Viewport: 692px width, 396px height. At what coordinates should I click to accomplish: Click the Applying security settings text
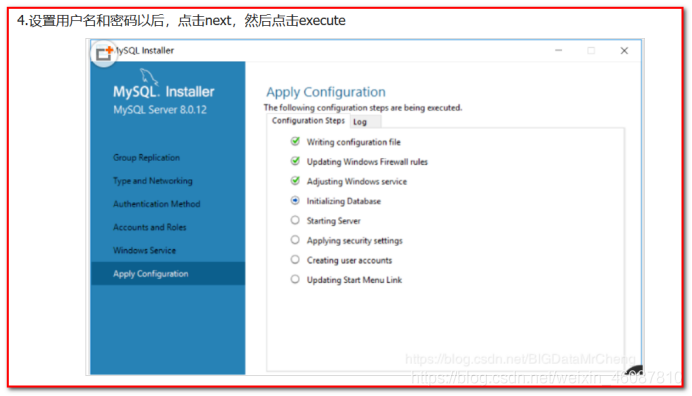[355, 241]
